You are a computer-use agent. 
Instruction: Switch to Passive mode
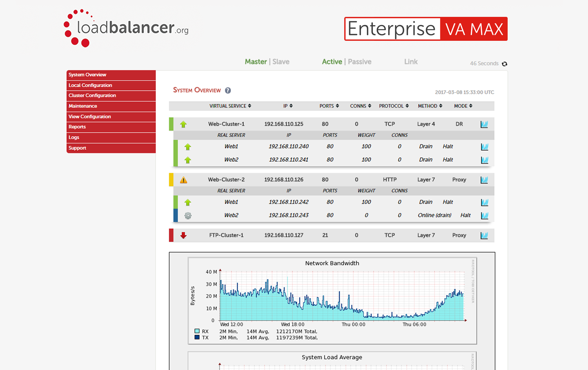(359, 62)
